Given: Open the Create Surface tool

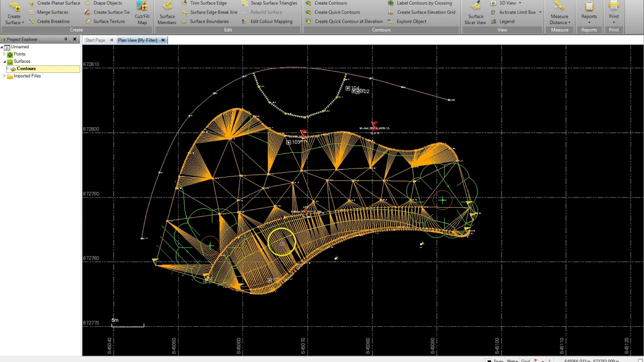Looking at the screenshot, I should point(14,14).
